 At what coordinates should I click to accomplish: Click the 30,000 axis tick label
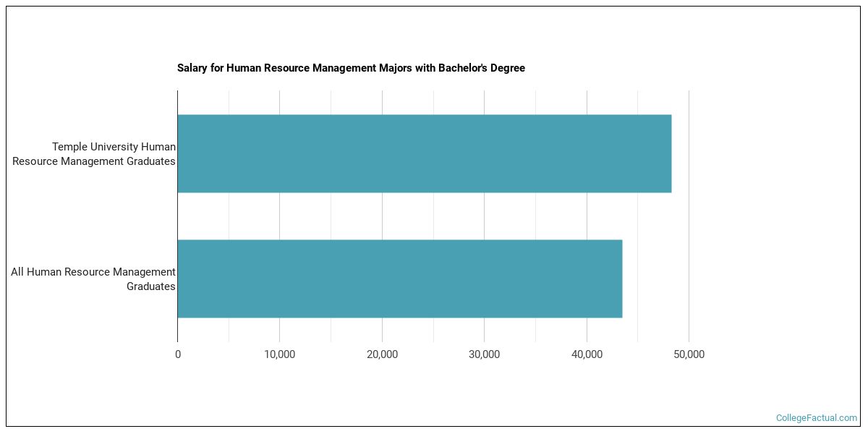485,354
